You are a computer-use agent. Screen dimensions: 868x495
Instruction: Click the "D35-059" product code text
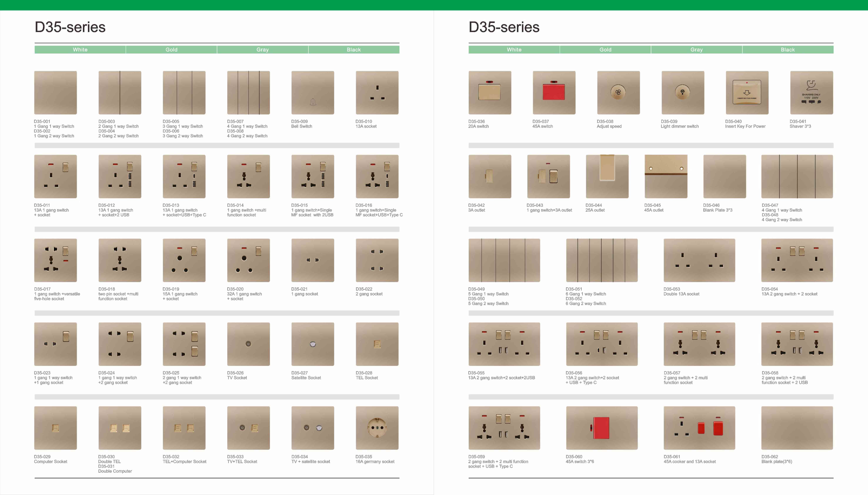pos(476,457)
